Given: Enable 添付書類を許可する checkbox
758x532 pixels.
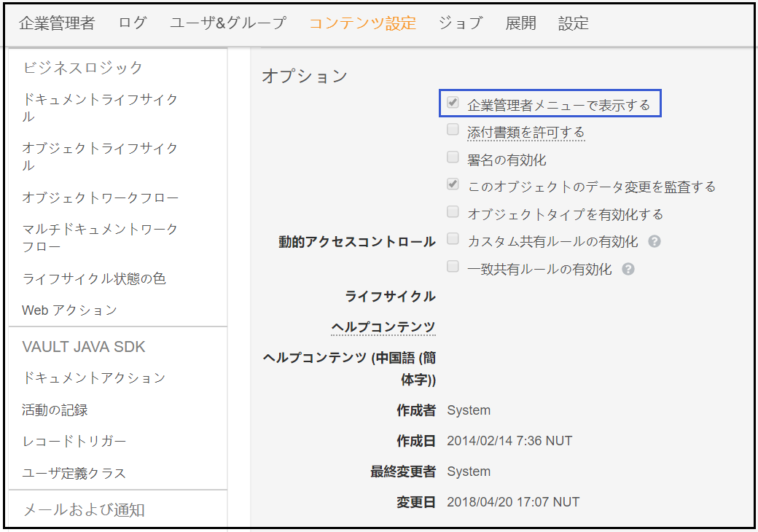Looking at the screenshot, I should [x=453, y=131].
